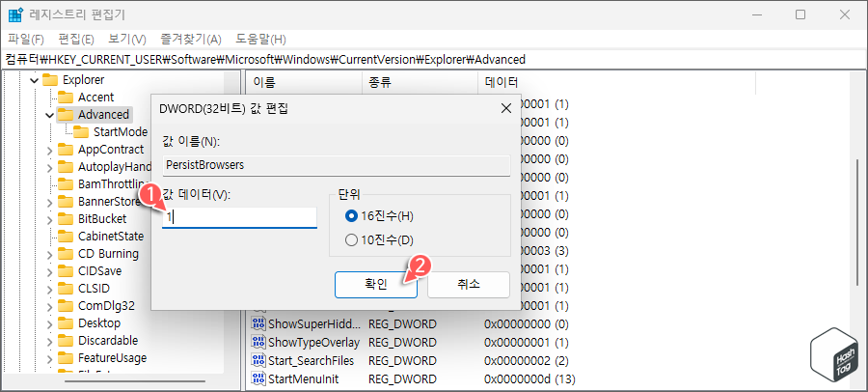The width and height of the screenshot is (868, 392).
Task: Click the DWORD icon of ShowTypeOverlay value
Action: [258, 342]
